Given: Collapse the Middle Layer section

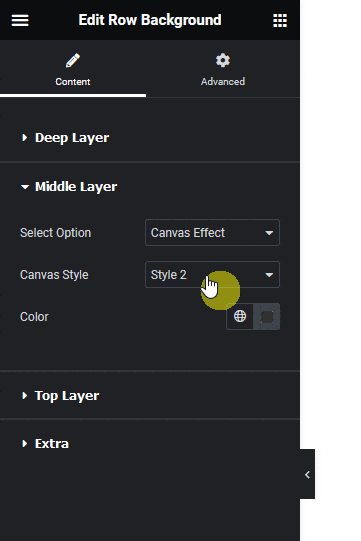Looking at the screenshot, I should pos(76,187).
